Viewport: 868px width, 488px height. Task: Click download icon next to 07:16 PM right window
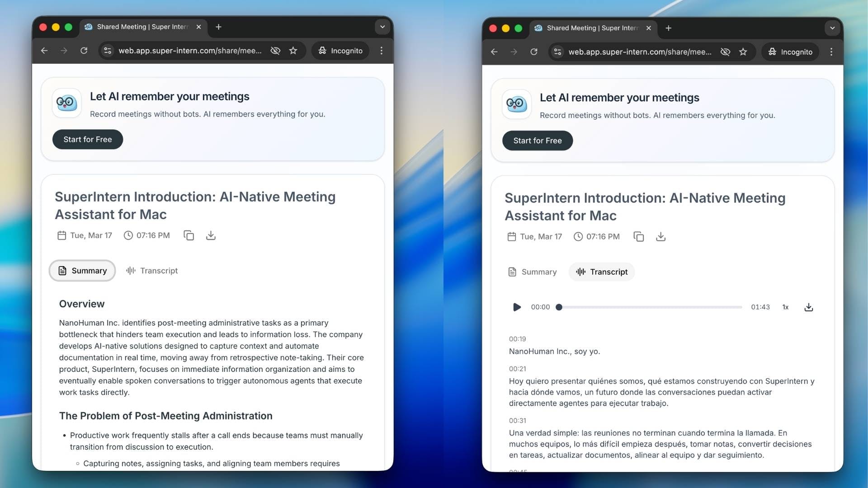click(660, 237)
